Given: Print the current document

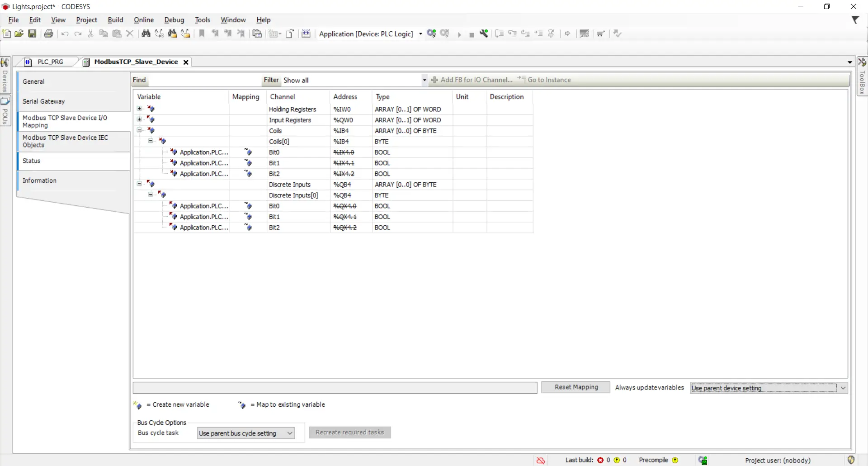Looking at the screenshot, I should (x=48, y=33).
